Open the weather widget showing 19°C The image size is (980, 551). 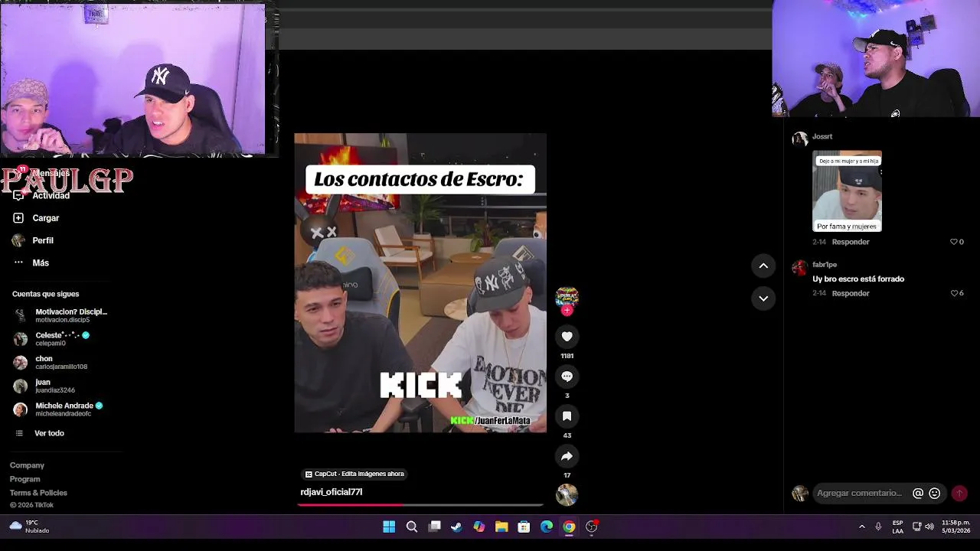pyautogui.click(x=29, y=527)
